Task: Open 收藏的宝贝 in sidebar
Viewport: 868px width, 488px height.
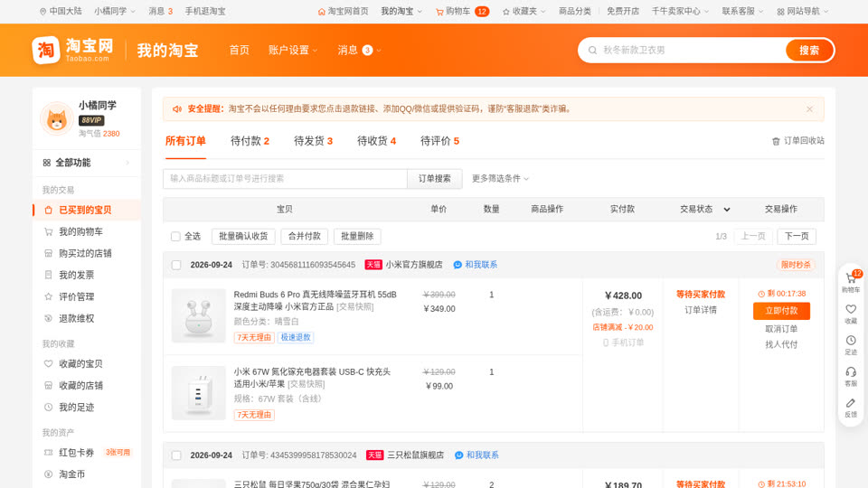Action: [x=87, y=364]
